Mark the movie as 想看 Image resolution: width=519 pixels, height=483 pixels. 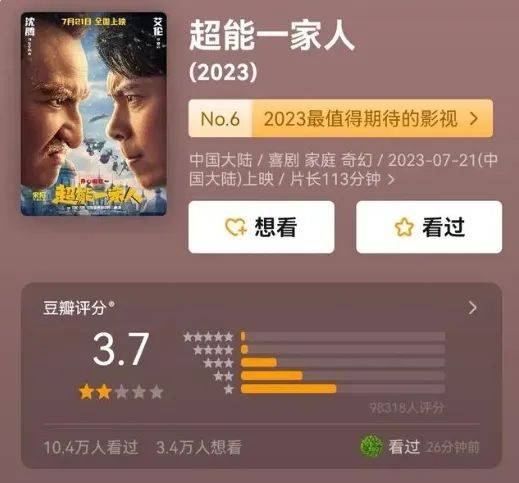point(261,227)
